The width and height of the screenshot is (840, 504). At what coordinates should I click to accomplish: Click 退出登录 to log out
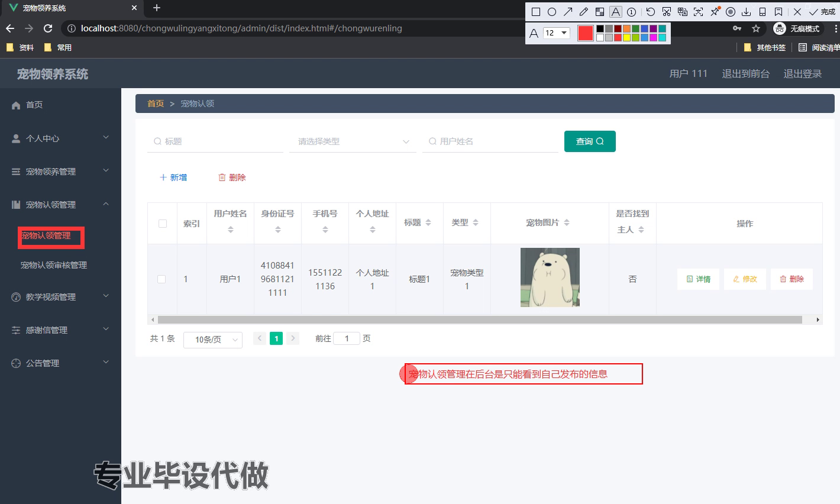[x=803, y=73]
